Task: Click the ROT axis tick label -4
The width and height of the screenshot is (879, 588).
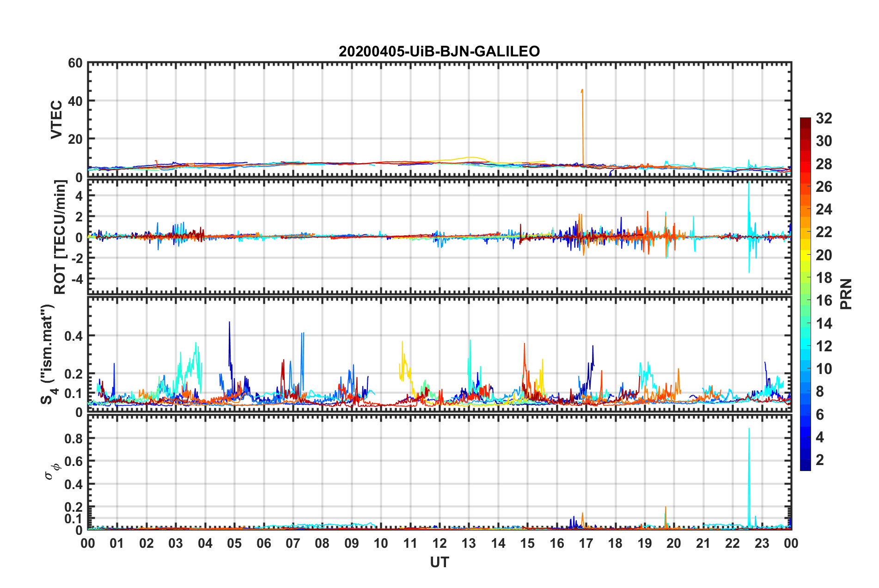Action: click(x=77, y=279)
